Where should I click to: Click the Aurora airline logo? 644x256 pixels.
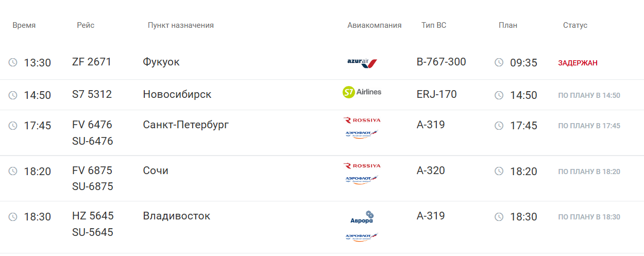(x=362, y=217)
